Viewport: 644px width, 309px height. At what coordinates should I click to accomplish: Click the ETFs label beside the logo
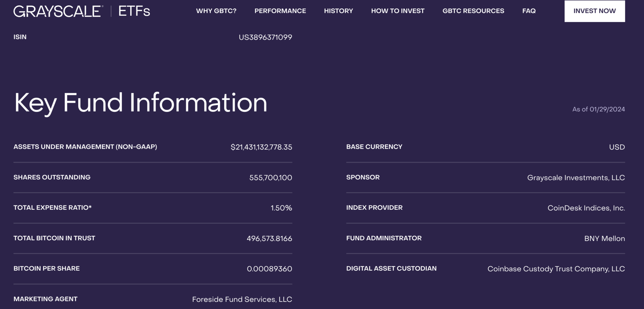pos(134,11)
